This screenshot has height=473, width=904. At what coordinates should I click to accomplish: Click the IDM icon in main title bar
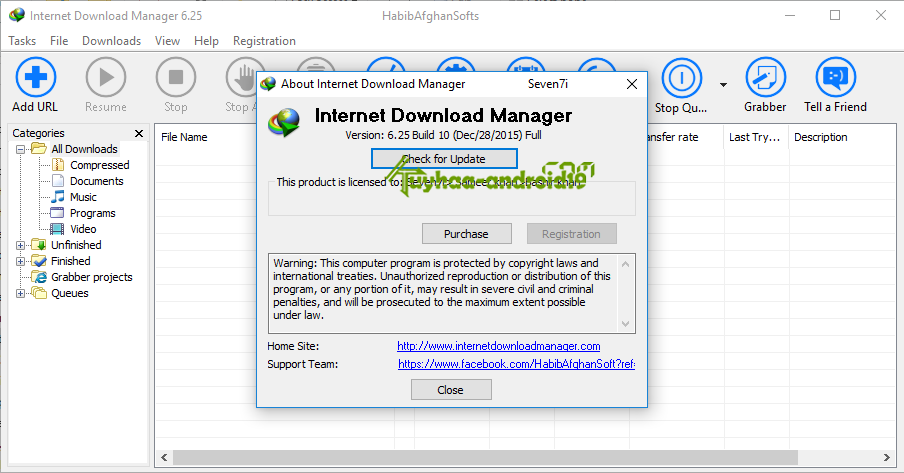click(x=17, y=16)
